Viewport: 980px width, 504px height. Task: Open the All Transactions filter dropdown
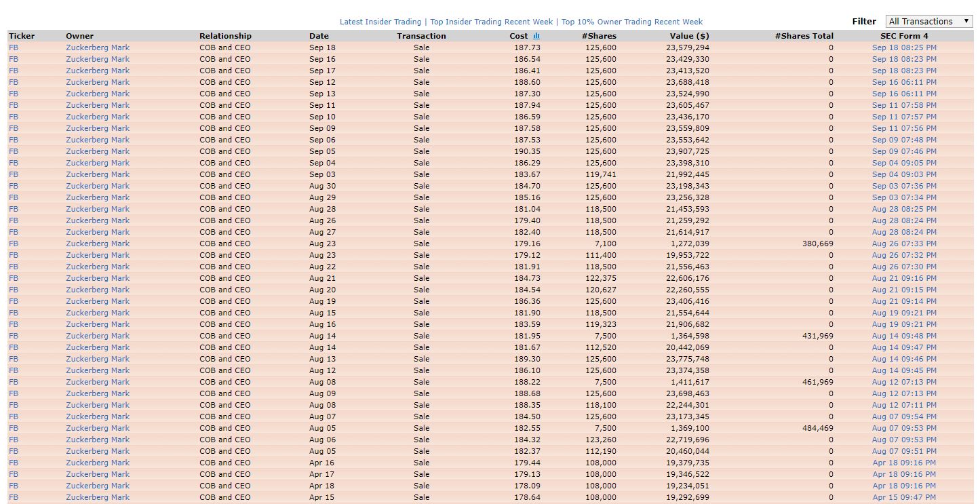pyautogui.click(x=929, y=22)
